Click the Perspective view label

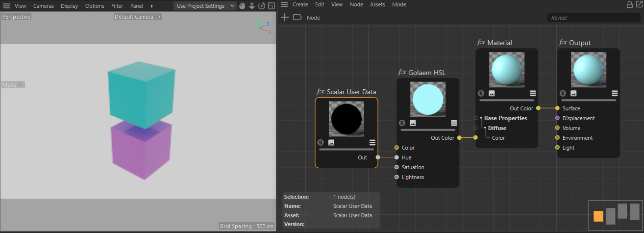tap(16, 17)
